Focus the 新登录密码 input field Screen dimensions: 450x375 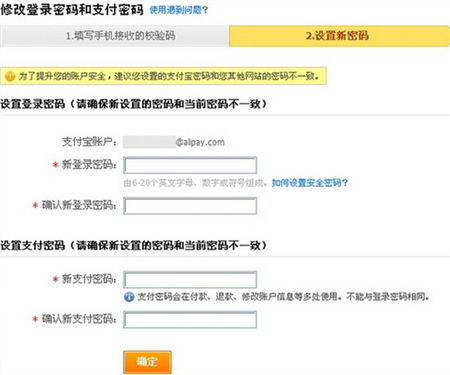coord(190,165)
